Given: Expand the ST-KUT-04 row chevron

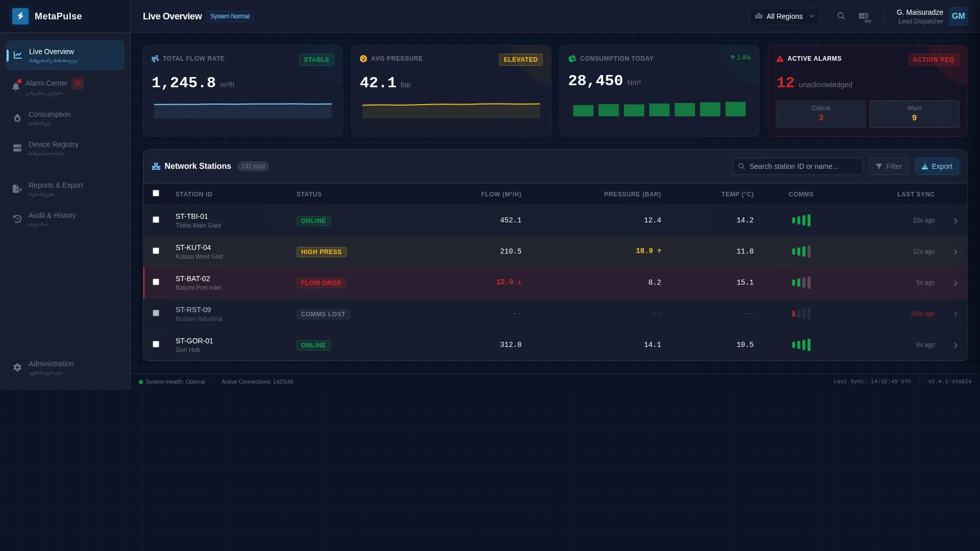Looking at the screenshot, I should (x=955, y=252).
